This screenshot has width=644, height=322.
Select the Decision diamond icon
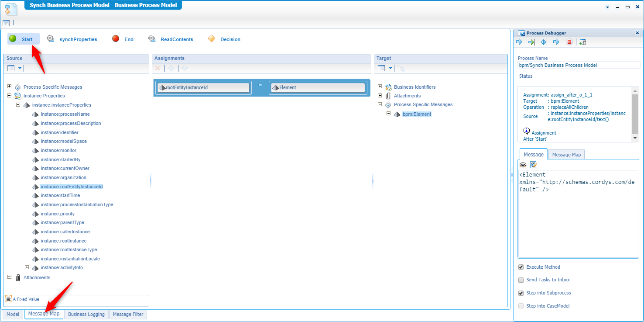click(212, 39)
